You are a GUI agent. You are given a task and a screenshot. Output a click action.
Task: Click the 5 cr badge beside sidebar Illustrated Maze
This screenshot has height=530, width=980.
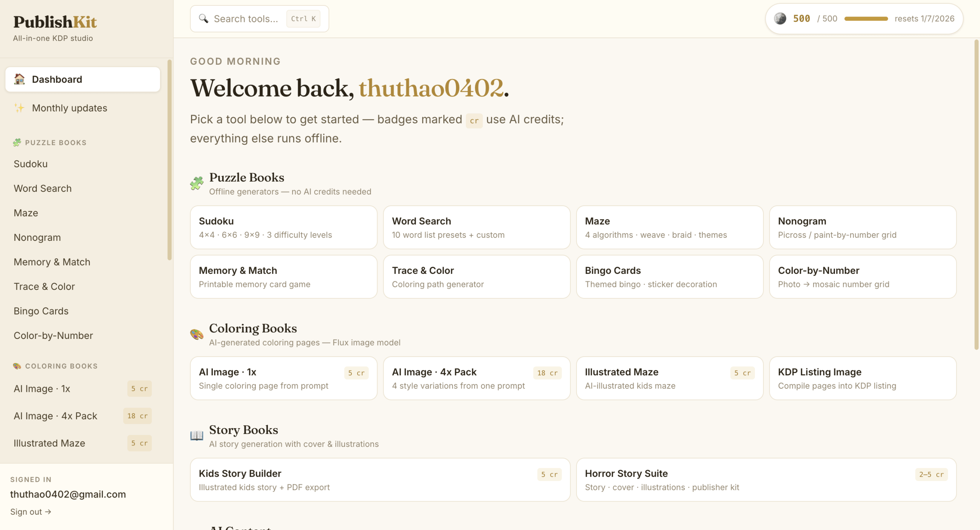point(139,443)
